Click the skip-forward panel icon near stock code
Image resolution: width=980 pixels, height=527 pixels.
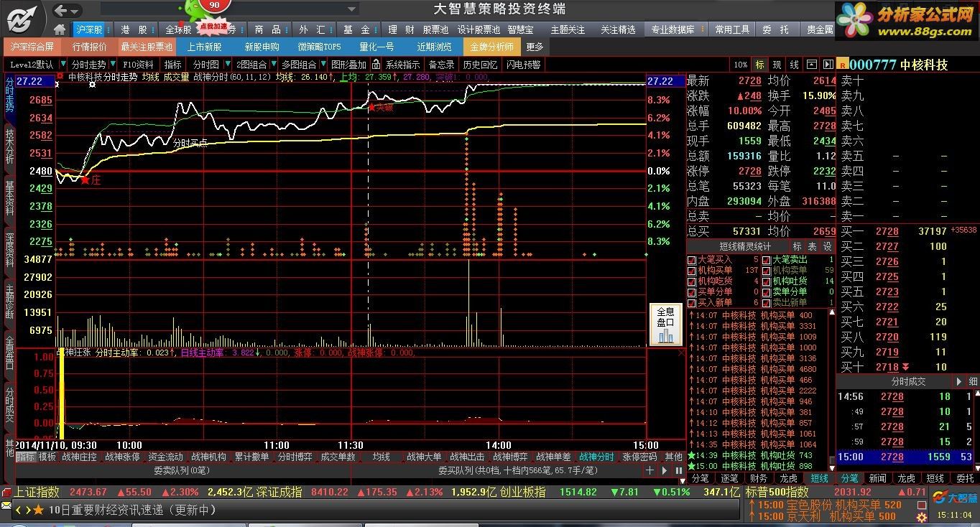(x=828, y=65)
